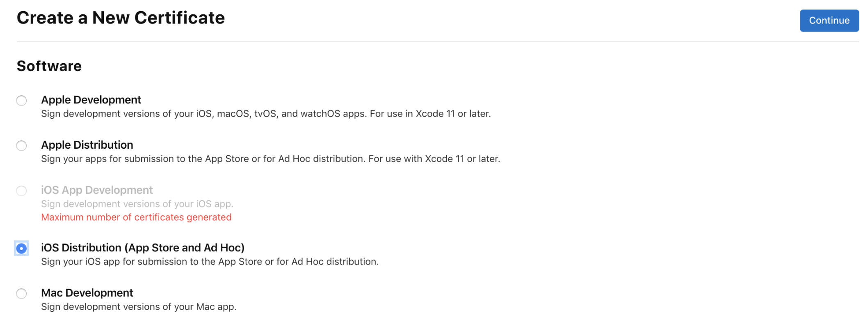This screenshot has width=868, height=322.
Task: Click the iOS Distribution (App Store and Ad Hoc) label
Action: point(143,248)
